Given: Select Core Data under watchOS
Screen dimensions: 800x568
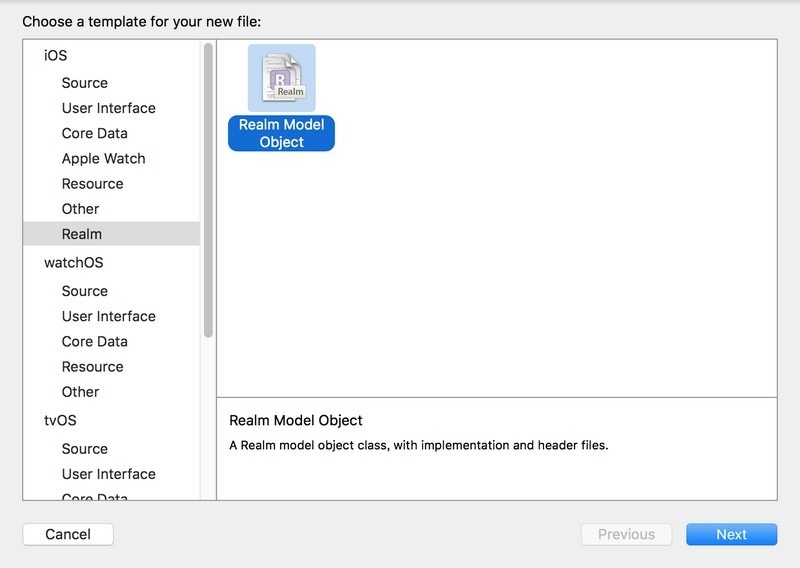Looking at the screenshot, I should (x=94, y=341).
